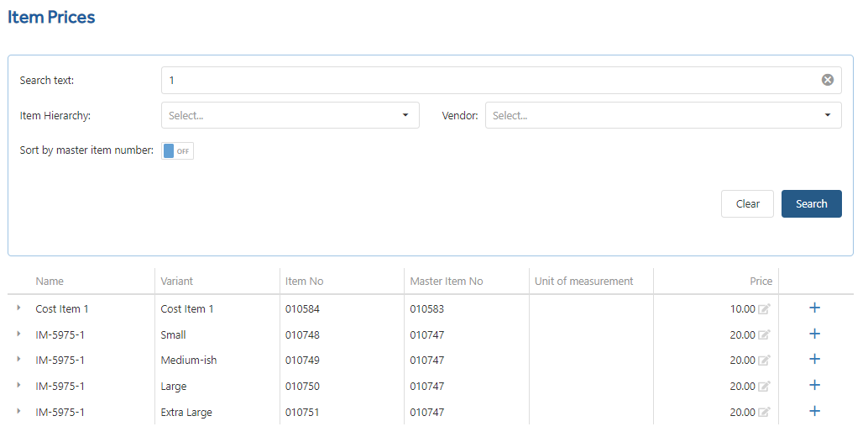Edit price icon for Small variant
This screenshot has width=868, height=437.
pyautogui.click(x=764, y=334)
